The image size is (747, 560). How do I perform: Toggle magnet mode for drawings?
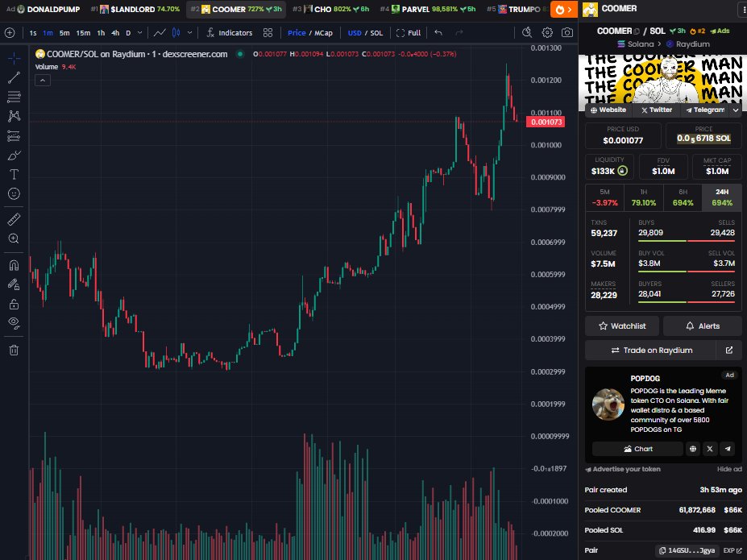click(x=14, y=265)
